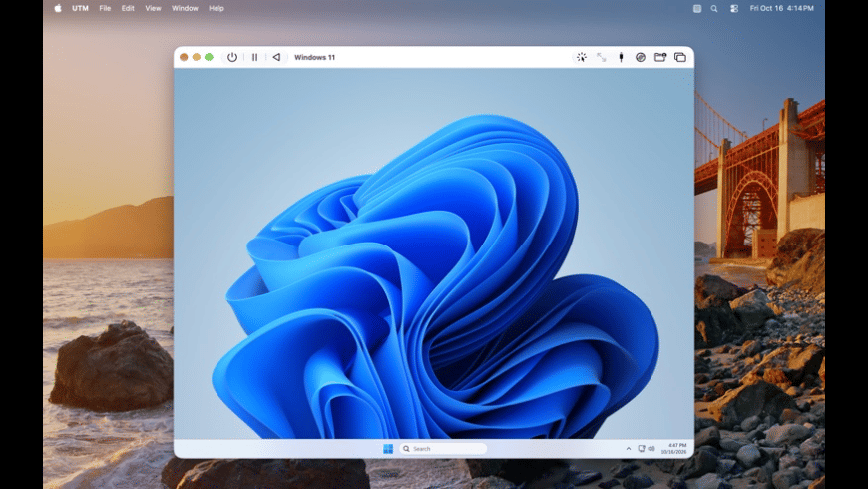Open the Window menu

tap(185, 8)
